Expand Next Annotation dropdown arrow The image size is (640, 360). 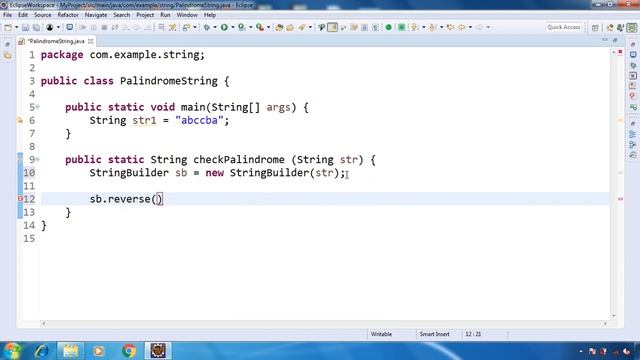click(x=423, y=27)
